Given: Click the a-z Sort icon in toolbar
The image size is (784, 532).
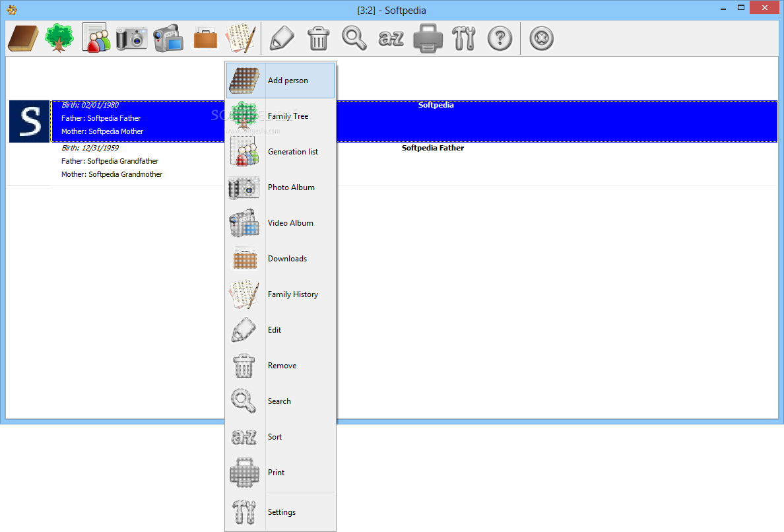Looking at the screenshot, I should click(391, 38).
